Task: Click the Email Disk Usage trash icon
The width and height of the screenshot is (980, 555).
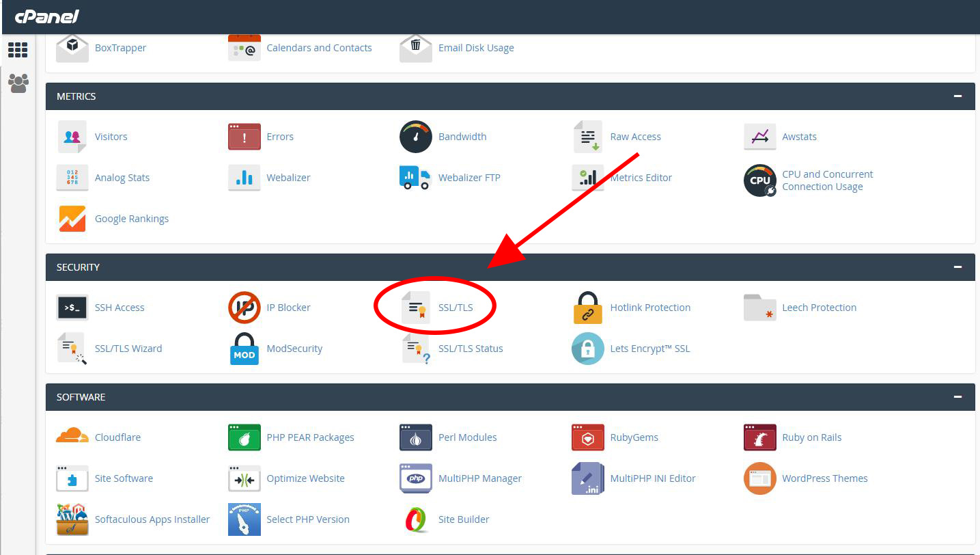Action: pos(416,48)
